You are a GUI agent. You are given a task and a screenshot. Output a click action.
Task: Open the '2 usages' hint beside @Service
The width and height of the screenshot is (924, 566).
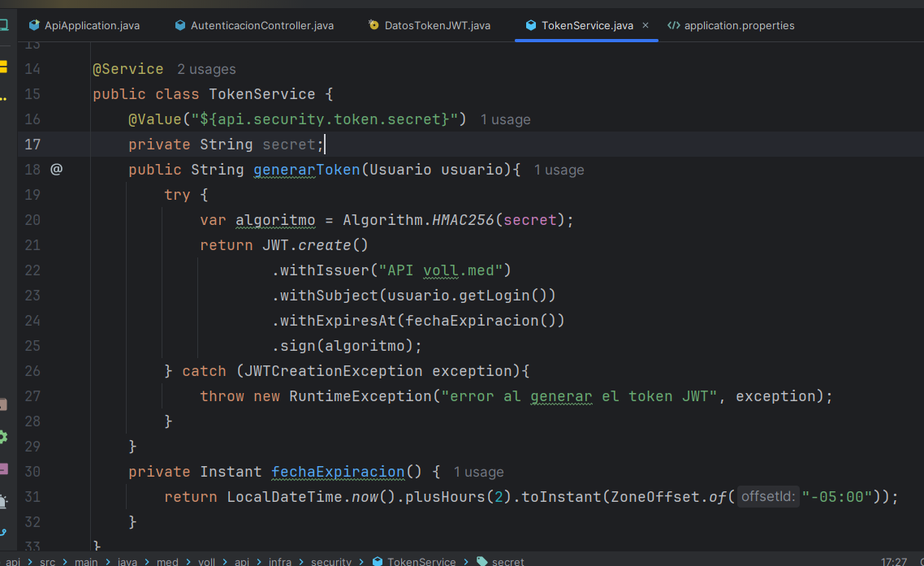click(x=206, y=70)
